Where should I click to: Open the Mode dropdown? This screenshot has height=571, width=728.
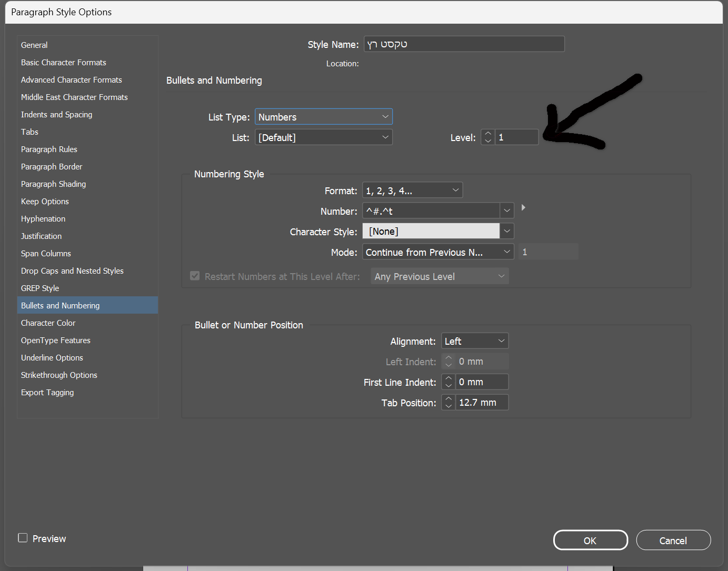coord(438,252)
